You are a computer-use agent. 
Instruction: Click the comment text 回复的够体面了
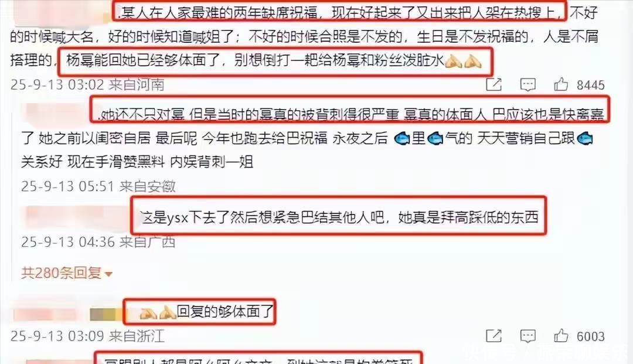(225, 311)
